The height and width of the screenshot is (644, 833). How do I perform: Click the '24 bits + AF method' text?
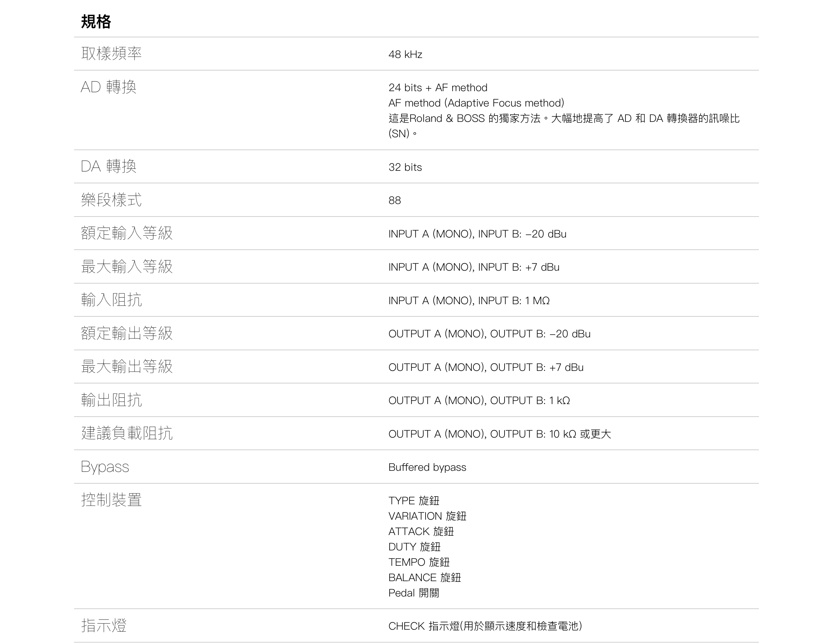click(x=437, y=88)
